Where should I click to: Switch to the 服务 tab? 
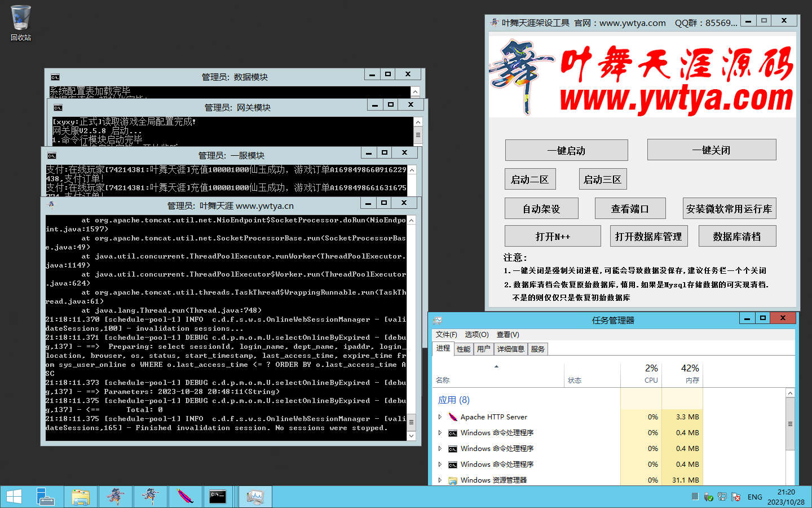click(x=538, y=349)
